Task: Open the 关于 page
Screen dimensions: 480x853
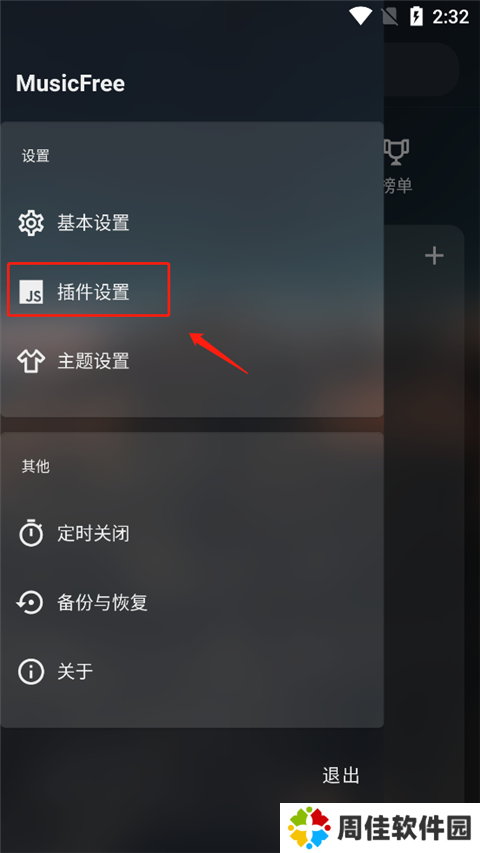Action: coord(192,671)
